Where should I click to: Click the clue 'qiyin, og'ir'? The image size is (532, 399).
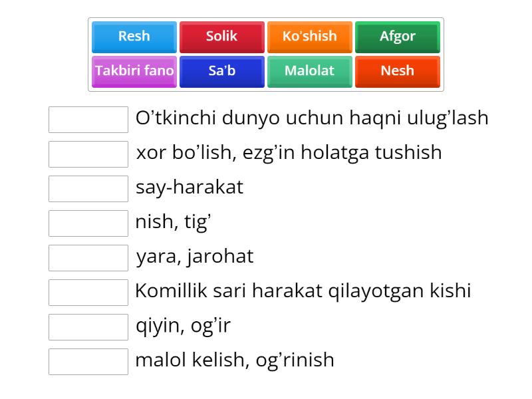[183, 327]
